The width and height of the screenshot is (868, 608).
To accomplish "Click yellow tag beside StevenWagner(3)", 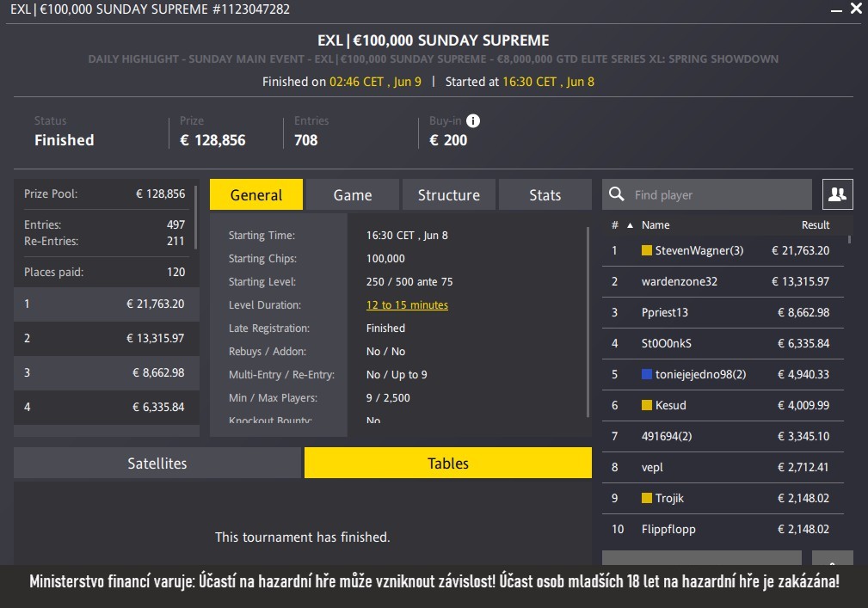I will click(647, 251).
